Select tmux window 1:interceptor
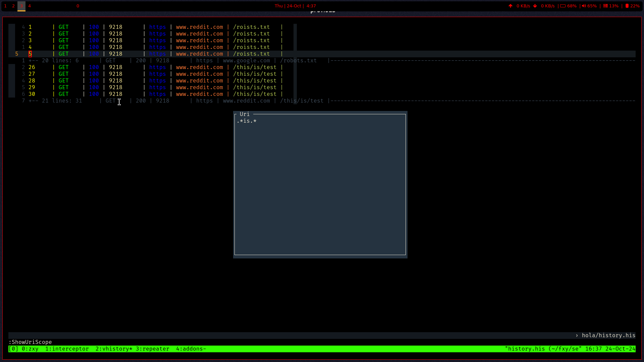 pos(67,349)
